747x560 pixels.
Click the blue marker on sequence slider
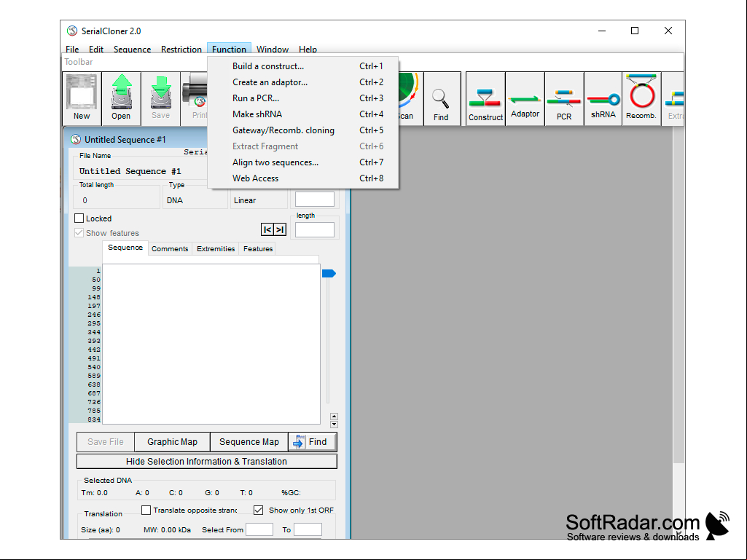(329, 273)
